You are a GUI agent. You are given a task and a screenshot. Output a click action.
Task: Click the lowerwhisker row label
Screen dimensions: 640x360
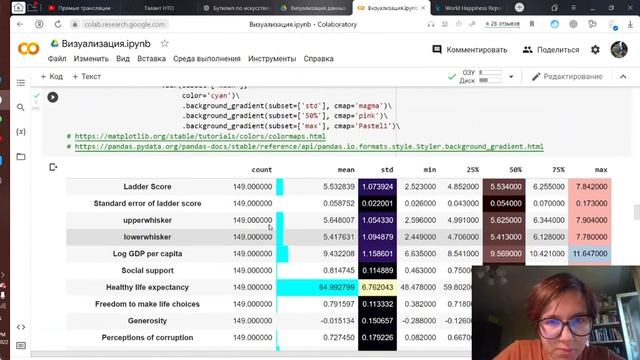point(147,237)
